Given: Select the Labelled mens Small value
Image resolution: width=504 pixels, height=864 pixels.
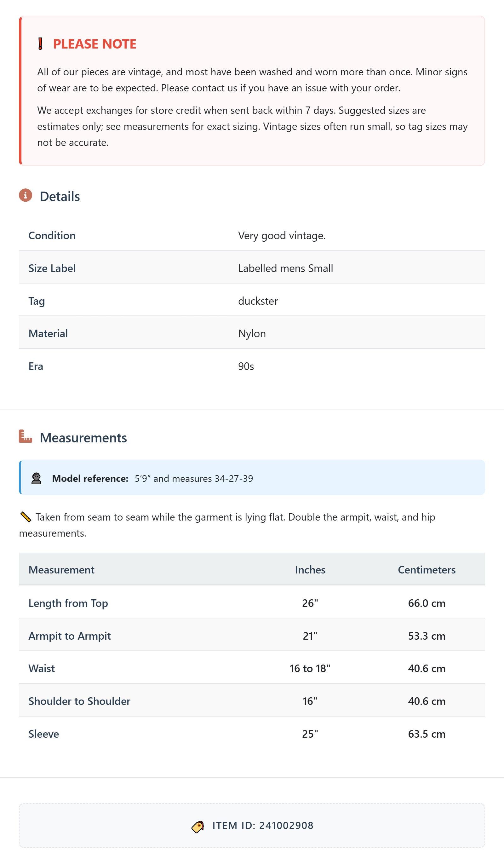Looking at the screenshot, I should click(286, 268).
